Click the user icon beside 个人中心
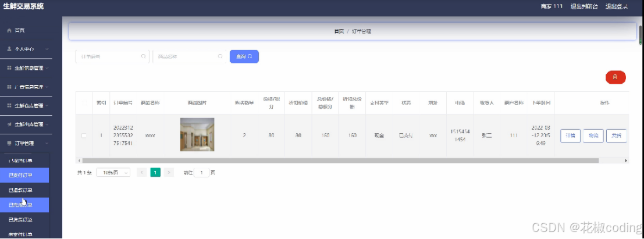This screenshot has height=239, width=644. [9, 49]
